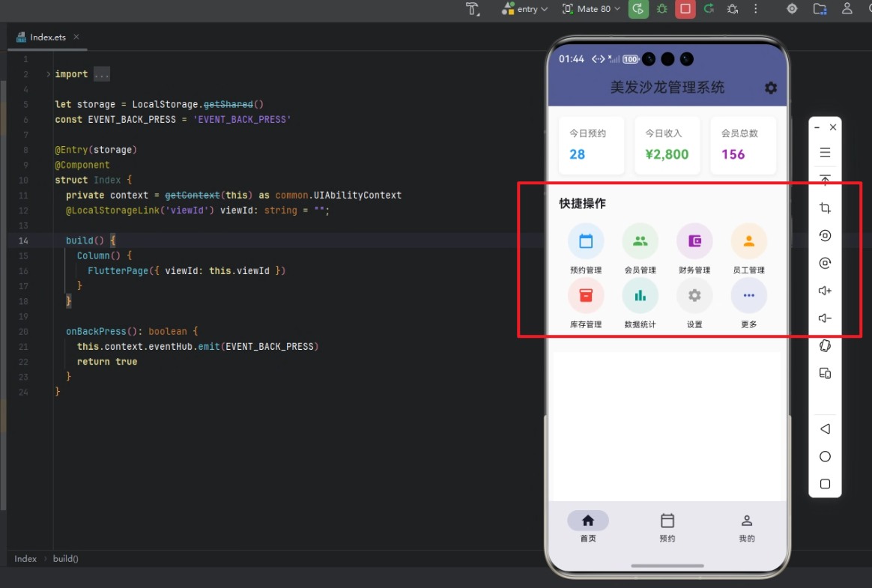Open the more actions vertical dots menu
Viewport: 872px width, 588px height.
coord(755,9)
